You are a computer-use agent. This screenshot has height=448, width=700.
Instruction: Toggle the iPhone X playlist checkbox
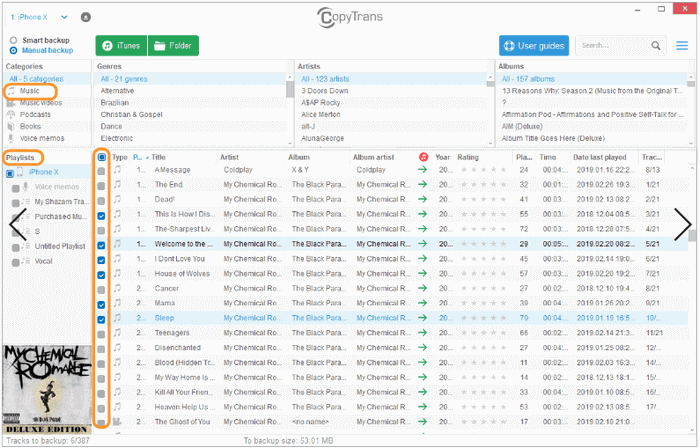tap(10, 174)
